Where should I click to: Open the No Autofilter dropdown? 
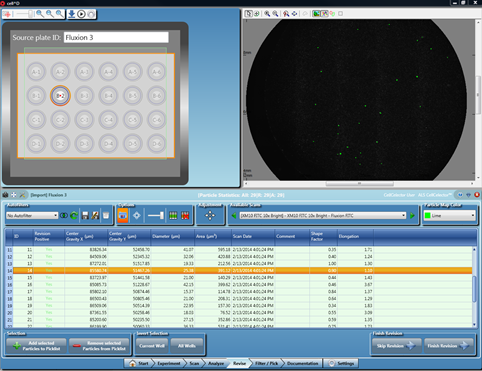(x=32, y=216)
